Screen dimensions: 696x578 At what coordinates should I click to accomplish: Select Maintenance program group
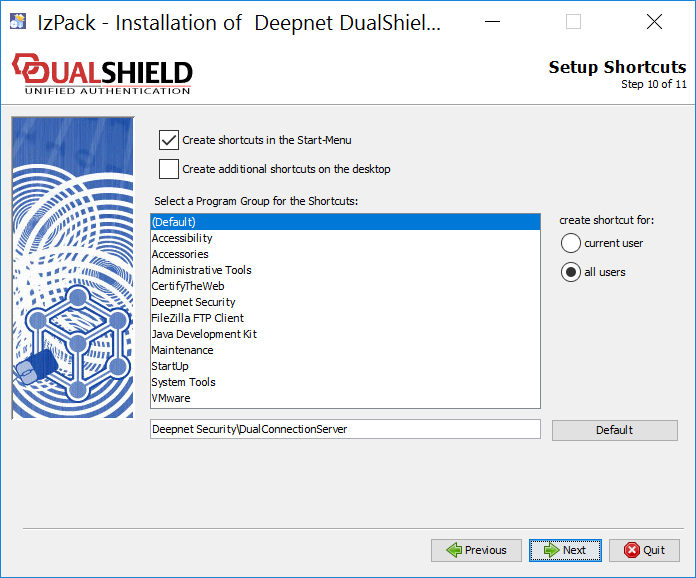click(x=345, y=350)
